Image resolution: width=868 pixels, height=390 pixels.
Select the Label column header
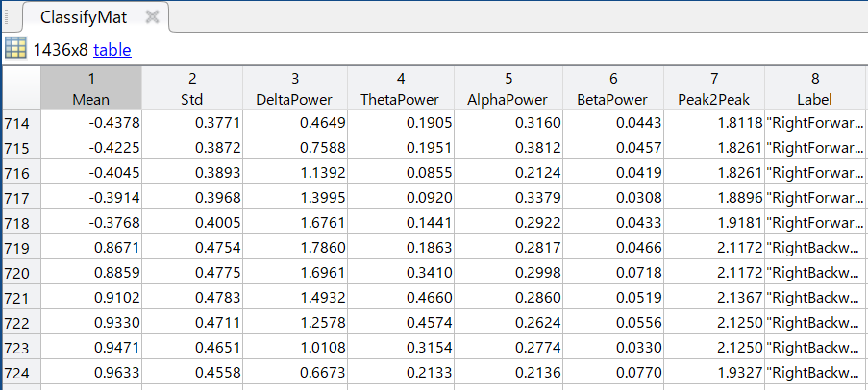tap(815, 88)
